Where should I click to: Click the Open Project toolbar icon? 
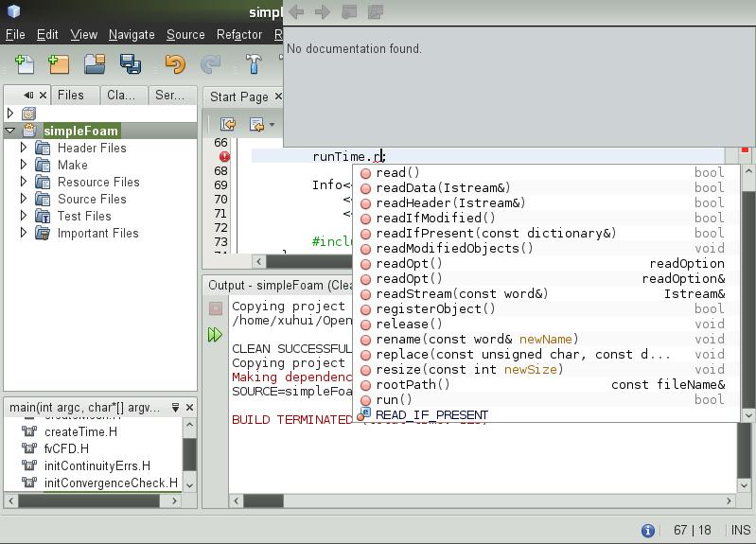[x=94, y=63]
